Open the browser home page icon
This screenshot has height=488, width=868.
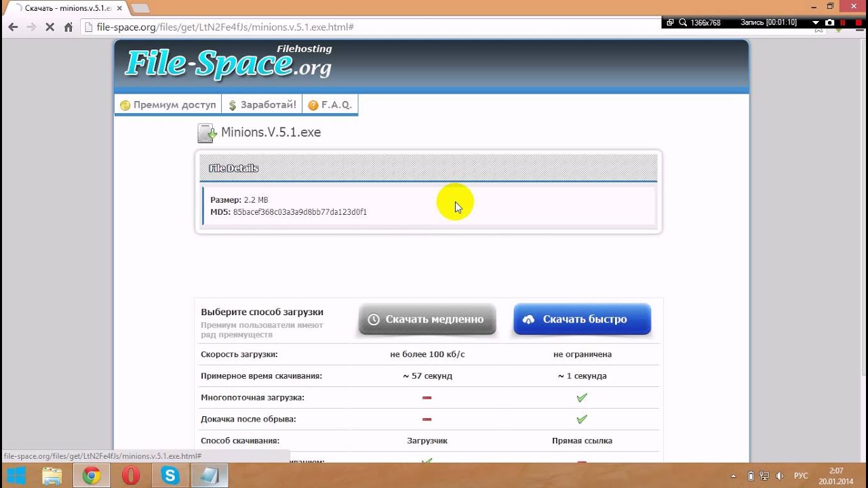click(68, 27)
